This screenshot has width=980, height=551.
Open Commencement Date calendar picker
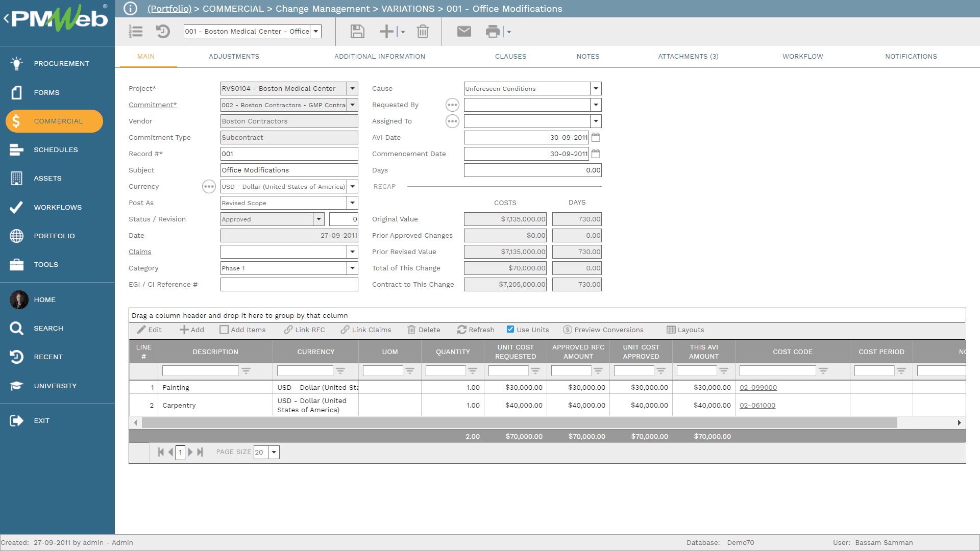pos(596,154)
